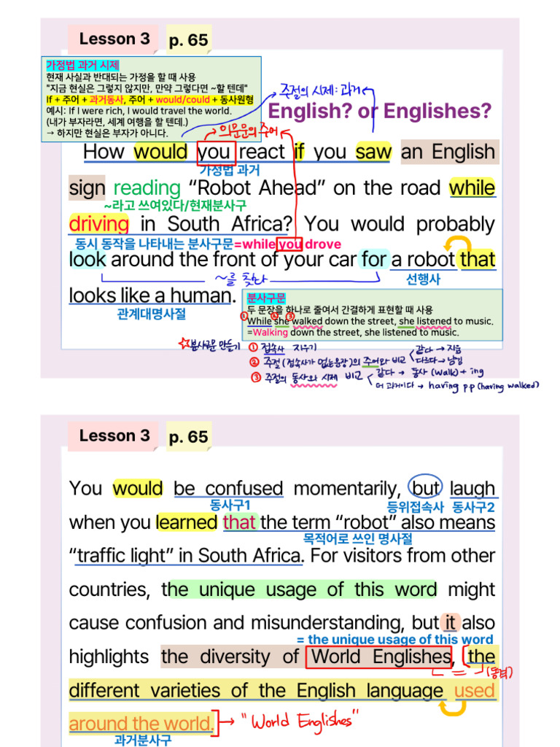Click the blue note "= the unique usage of this word"
The image size is (560, 747).
point(394,639)
